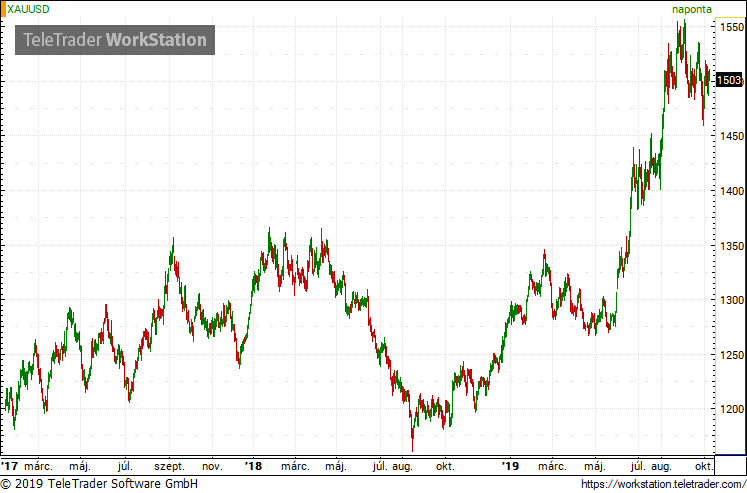Click the 1350 price axis label

(732, 246)
